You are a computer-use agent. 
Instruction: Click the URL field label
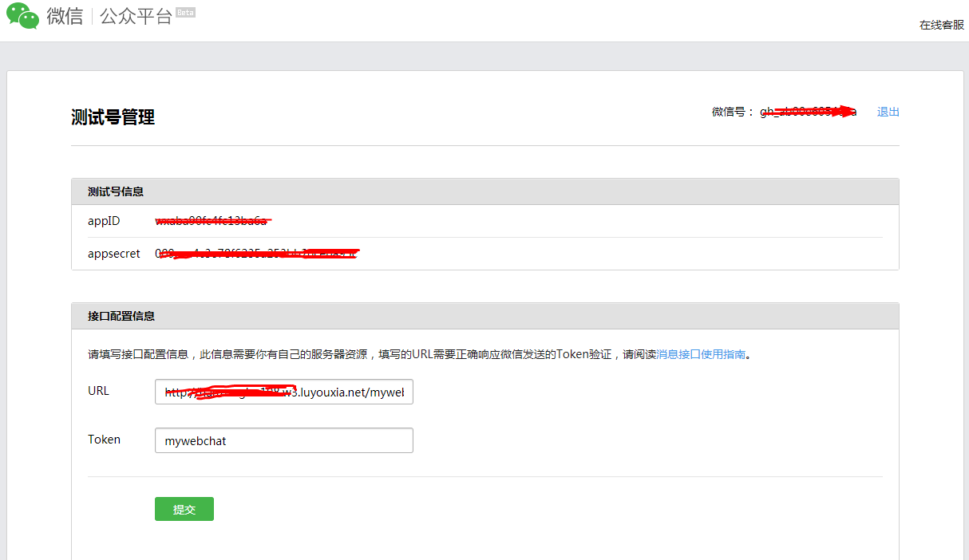click(x=98, y=391)
